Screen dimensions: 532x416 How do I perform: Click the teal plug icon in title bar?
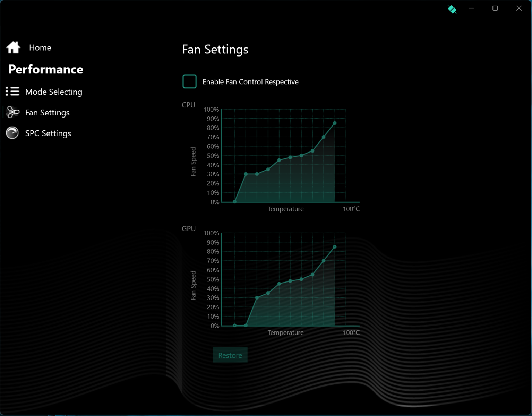(452, 9)
